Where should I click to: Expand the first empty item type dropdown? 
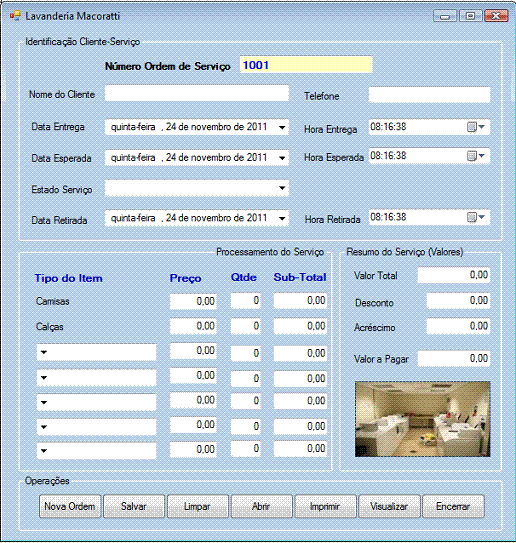click(x=44, y=352)
